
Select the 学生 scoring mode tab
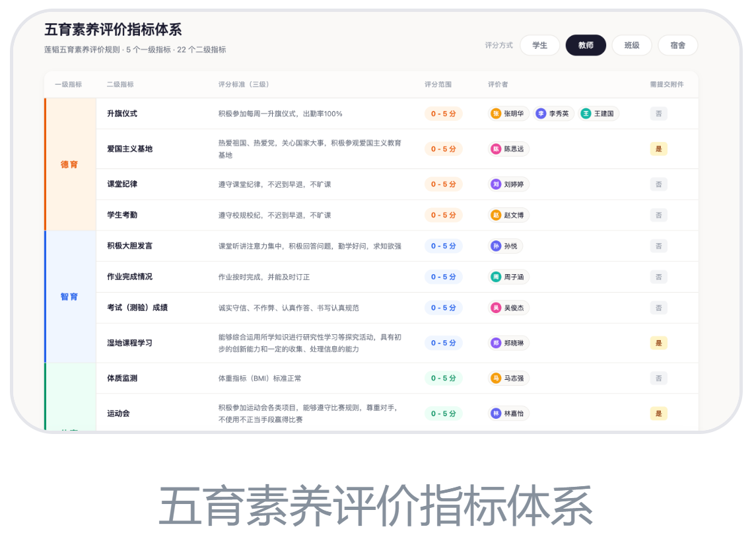tap(539, 46)
